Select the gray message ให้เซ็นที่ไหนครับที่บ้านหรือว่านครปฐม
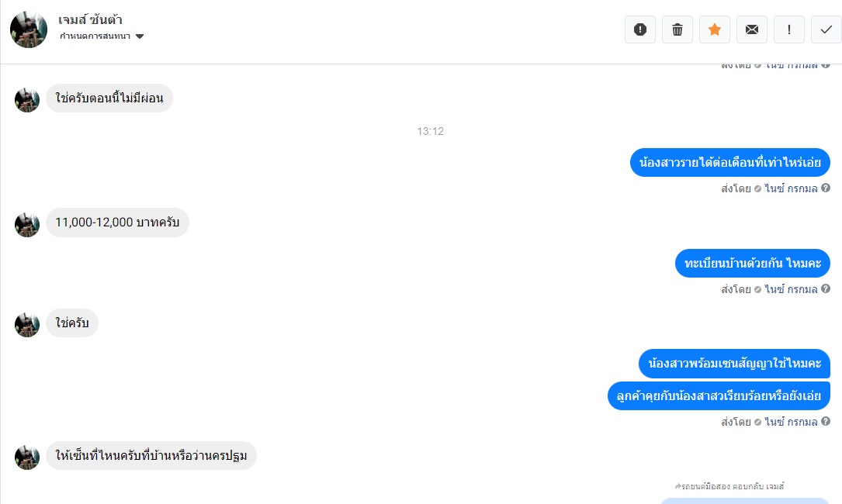 tap(151, 456)
